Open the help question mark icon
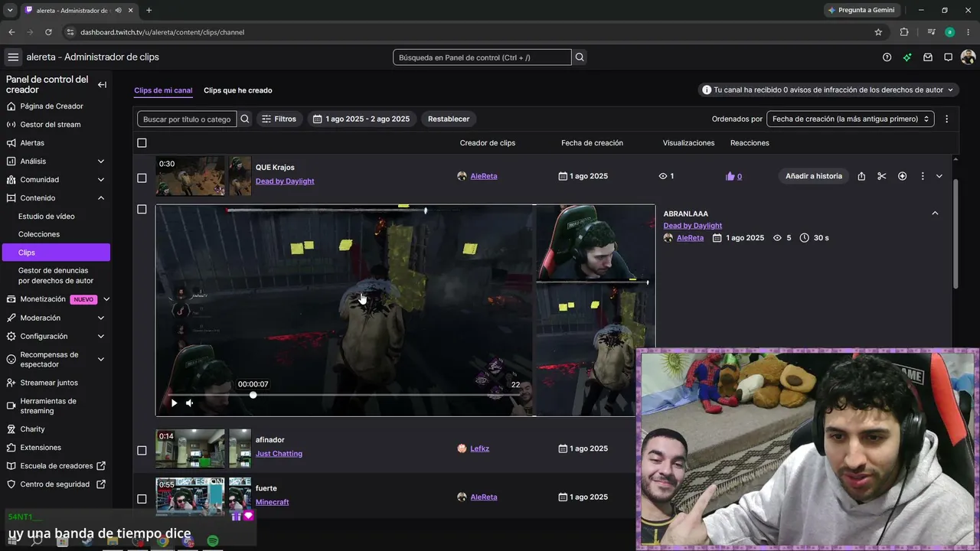Screen dimensions: 980x551 click(887, 57)
